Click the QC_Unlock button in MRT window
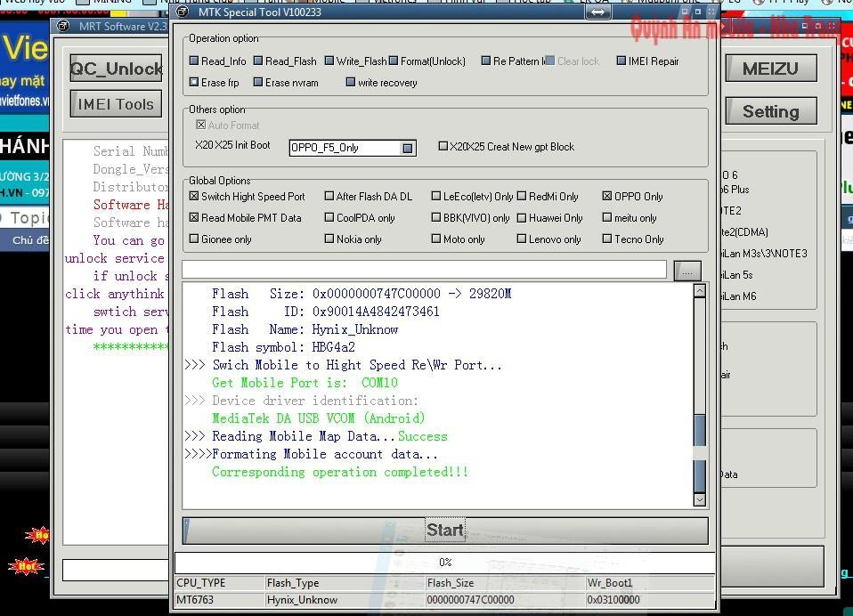The height and width of the screenshot is (616, 853). [117, 69]
